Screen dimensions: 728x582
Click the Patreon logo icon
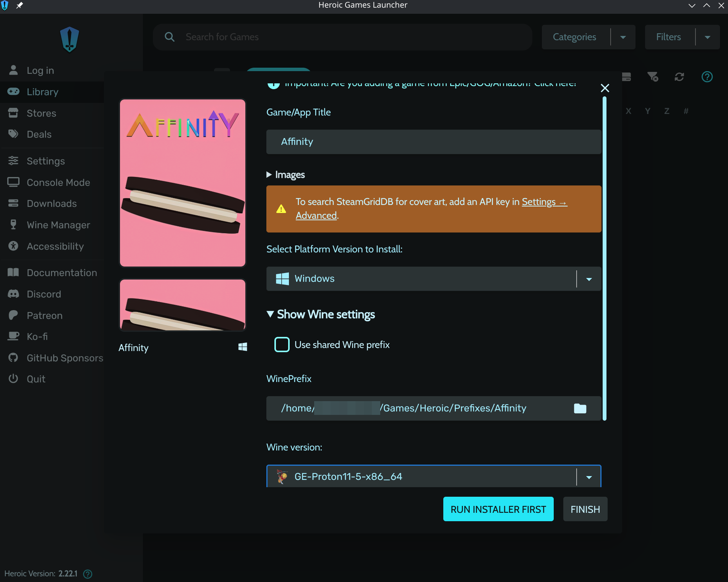pyautogui.click(x=13, y=315)
